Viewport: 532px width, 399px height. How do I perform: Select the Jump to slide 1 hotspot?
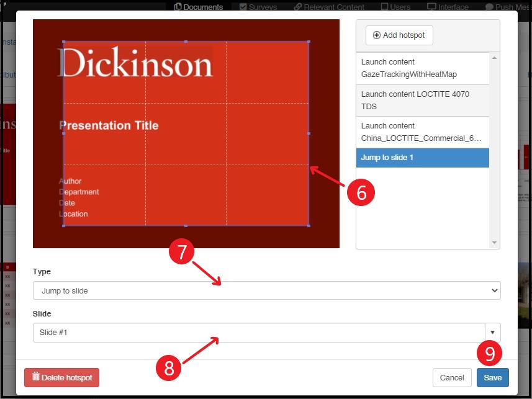click(x=422, y=158)
